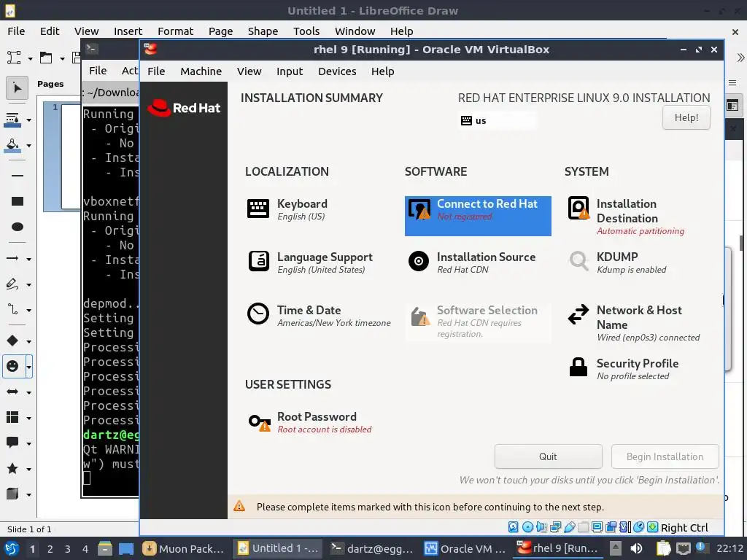Click the VirtualBox shared folders status icon
Screen dimensions: 747x560
pyautogui.click(x=583, y=527)
